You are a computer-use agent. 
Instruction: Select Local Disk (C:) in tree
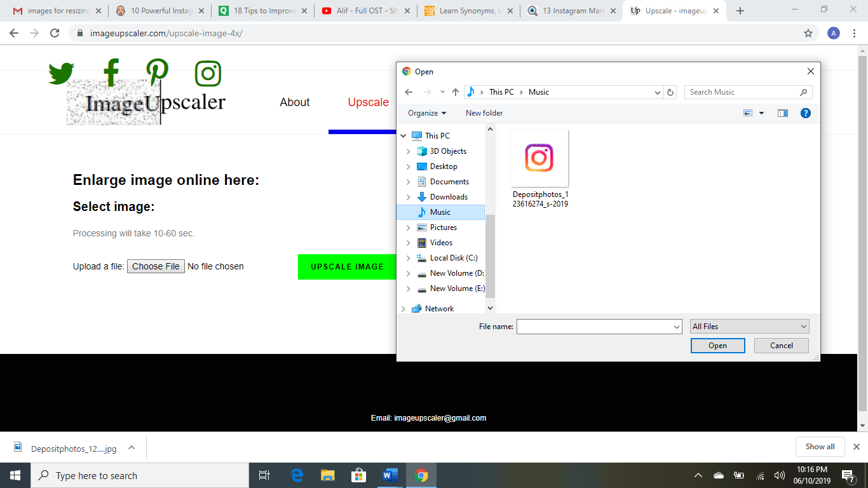click(x=454, y=258)
